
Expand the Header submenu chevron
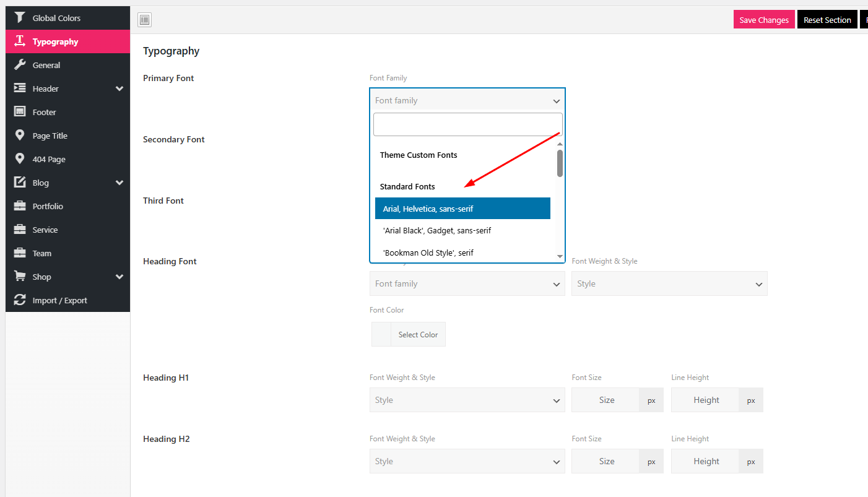coord(119,89)
